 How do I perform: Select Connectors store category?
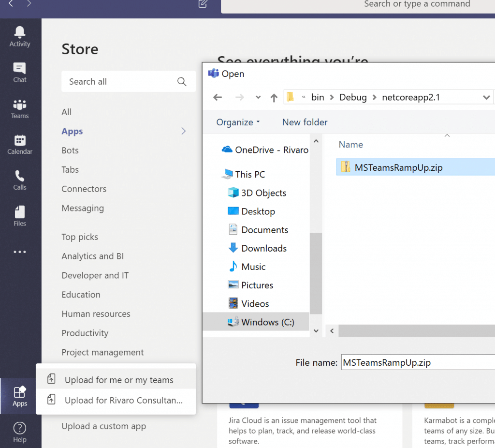[84, 189]
